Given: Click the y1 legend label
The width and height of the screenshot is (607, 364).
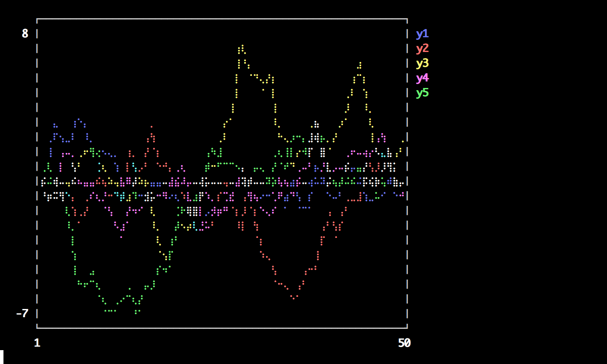Looking at the screenshot, I should point(422,34).
